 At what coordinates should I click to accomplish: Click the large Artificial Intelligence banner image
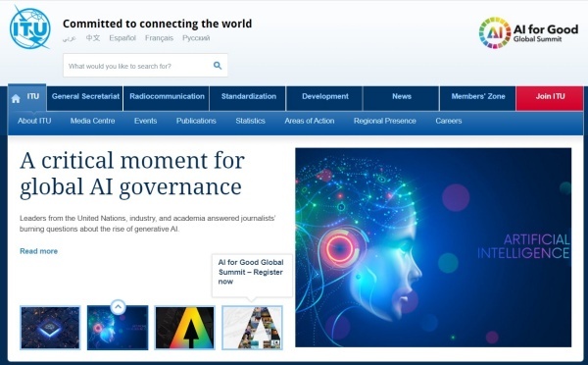433,247
